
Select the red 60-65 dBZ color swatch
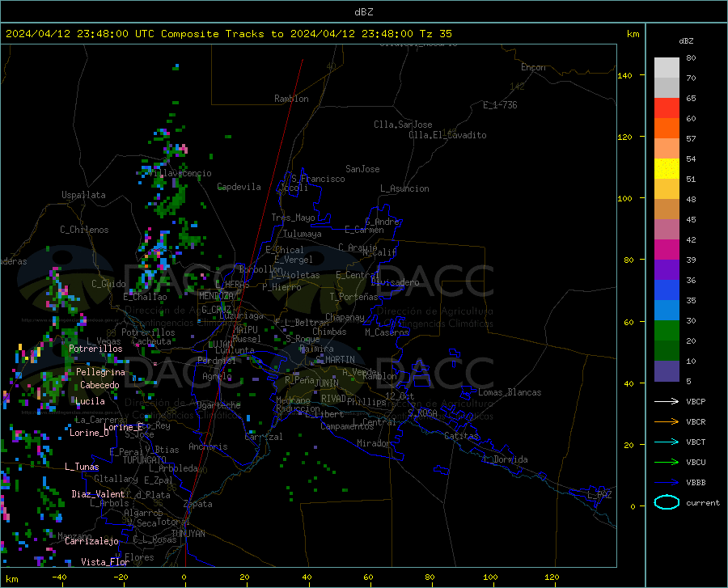click(x=667, y=108)
